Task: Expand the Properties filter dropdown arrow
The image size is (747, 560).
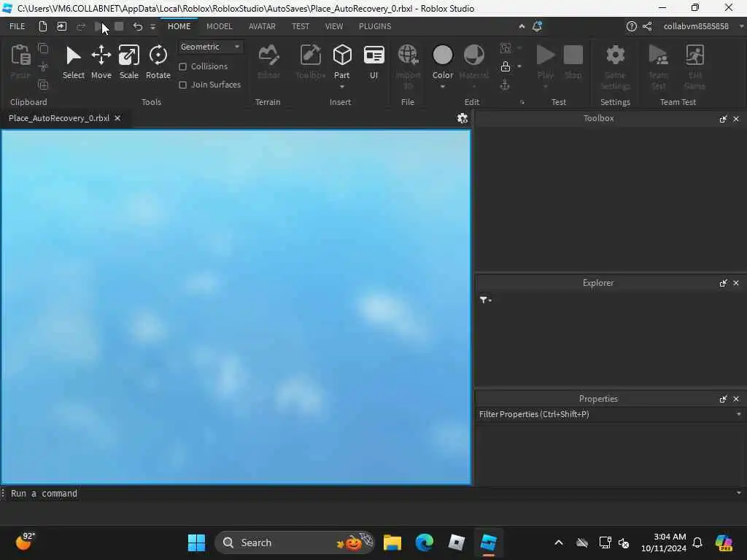Action: (738, 414)
